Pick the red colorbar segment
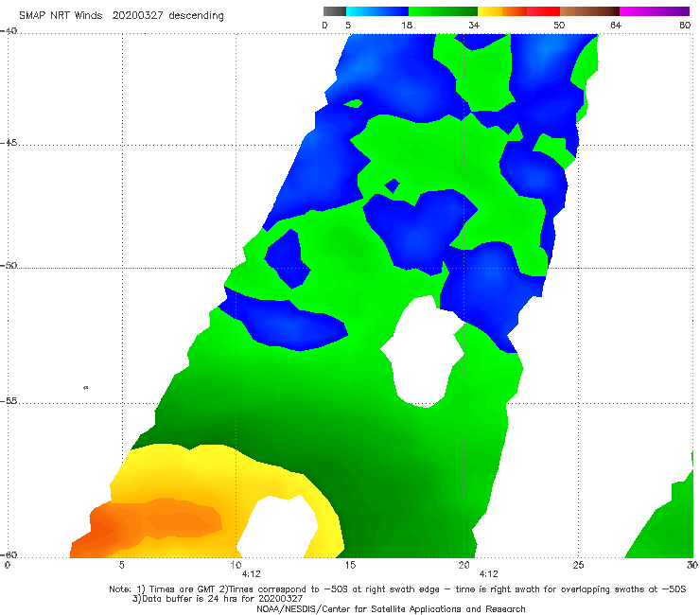 (x=543, y=11)
